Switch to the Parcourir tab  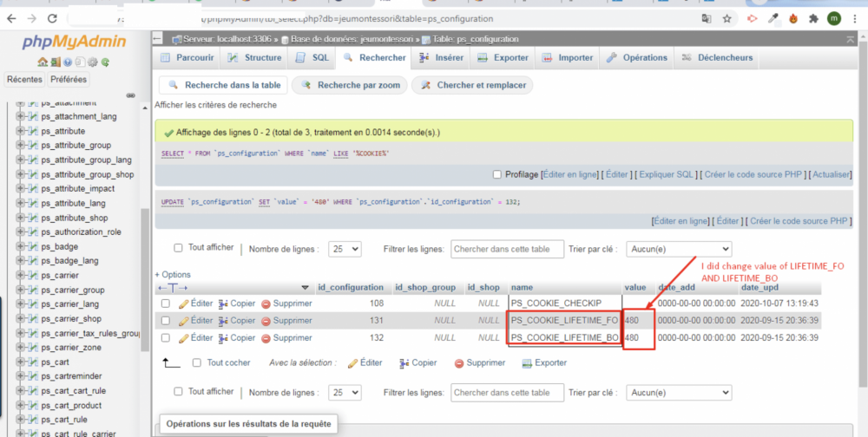click(187, 57)
